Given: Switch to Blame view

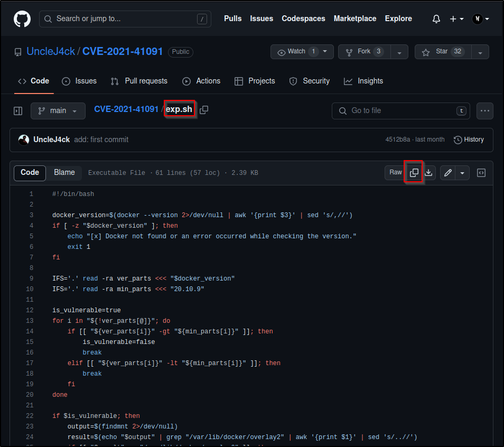Looking at the screenshot, I should click(x=64, y=173).
